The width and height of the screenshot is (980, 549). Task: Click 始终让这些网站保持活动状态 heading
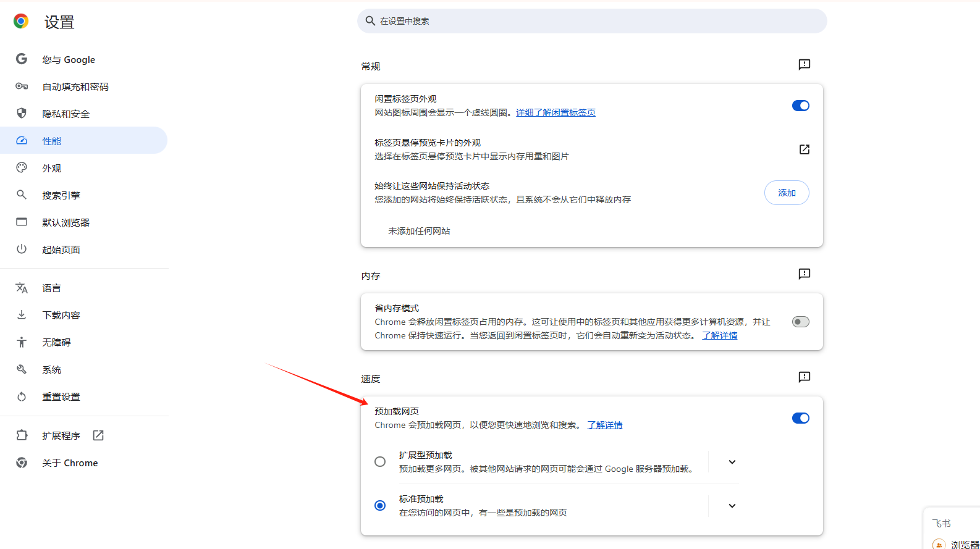click(432, 186)
